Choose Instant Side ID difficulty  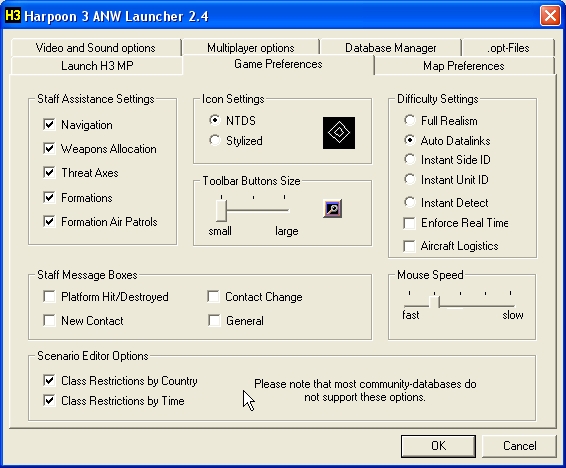[x=410, y=159]
